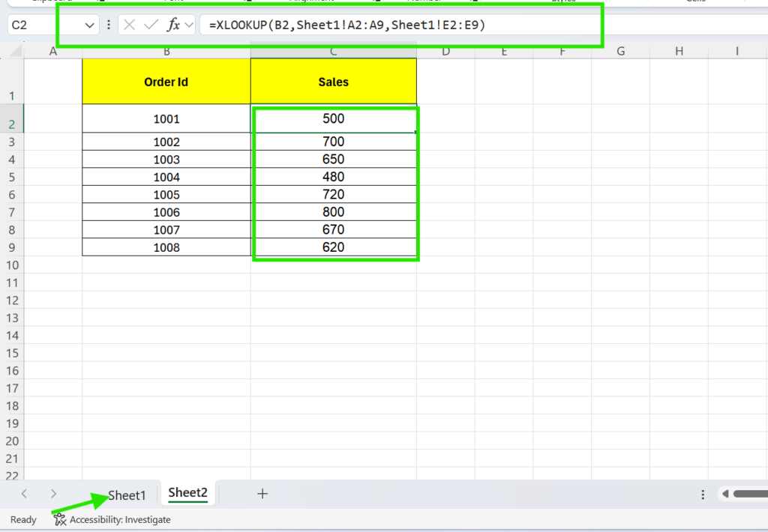Screen dimensions: 768x532
Task: Select sales cell showing 650
Action: pos(334,159)
